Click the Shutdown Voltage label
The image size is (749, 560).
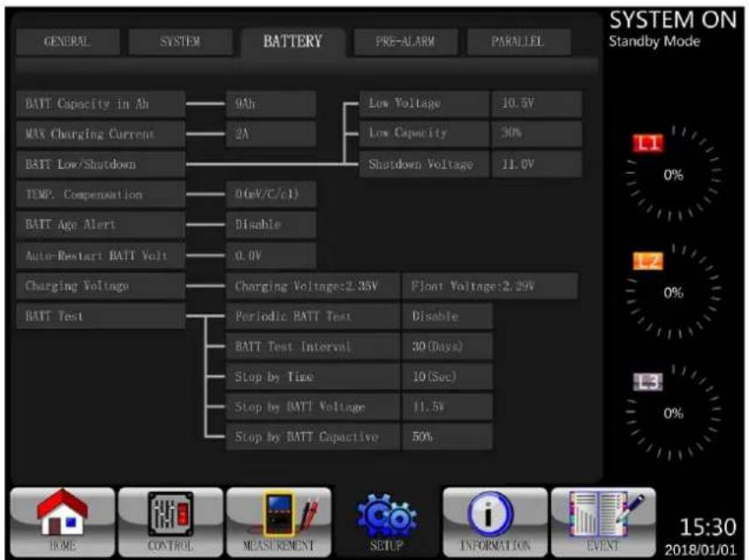(424, 164)
